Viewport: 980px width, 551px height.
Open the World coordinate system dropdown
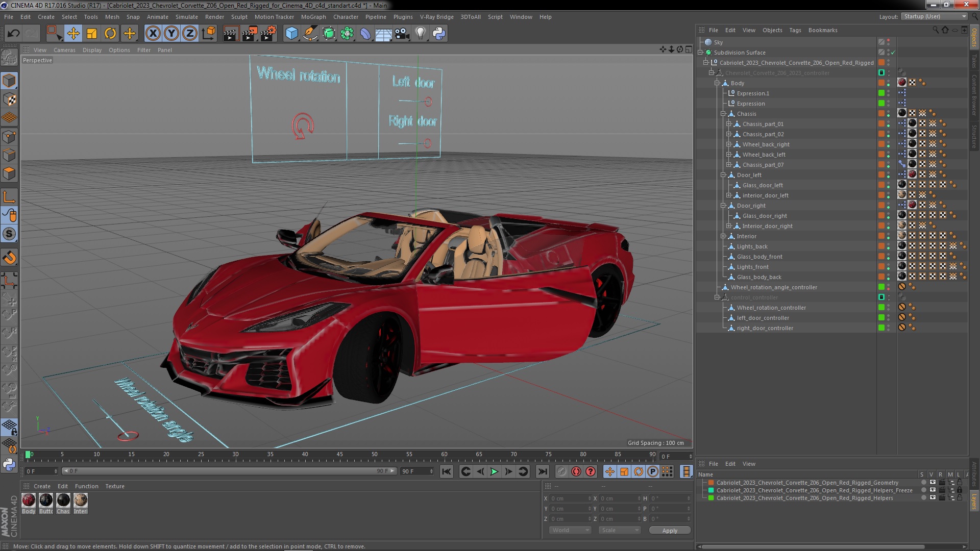[x=570, y=530]
